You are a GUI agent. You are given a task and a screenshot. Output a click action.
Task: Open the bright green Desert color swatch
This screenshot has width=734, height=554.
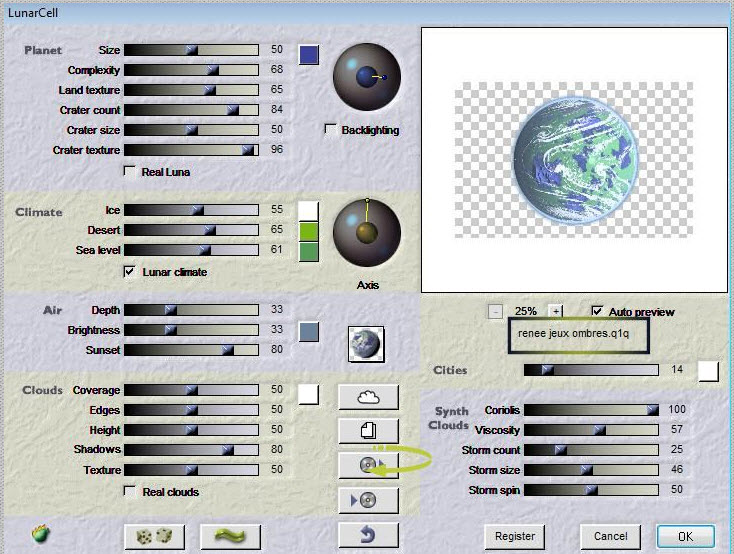pos(308,231)
